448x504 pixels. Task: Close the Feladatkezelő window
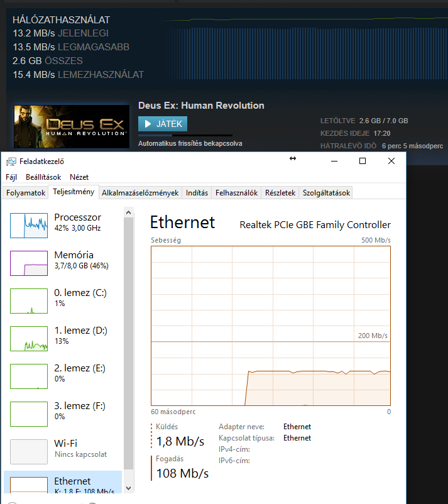(391, 161)
